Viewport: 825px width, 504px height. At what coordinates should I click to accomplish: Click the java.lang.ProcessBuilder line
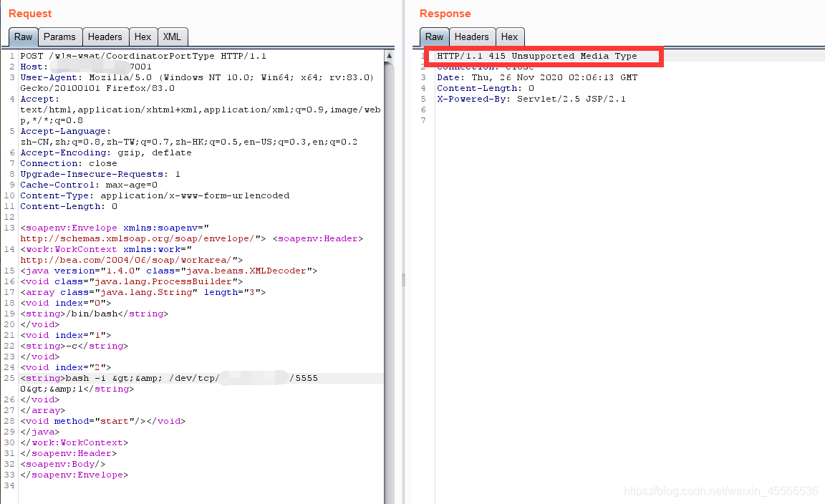132,281
